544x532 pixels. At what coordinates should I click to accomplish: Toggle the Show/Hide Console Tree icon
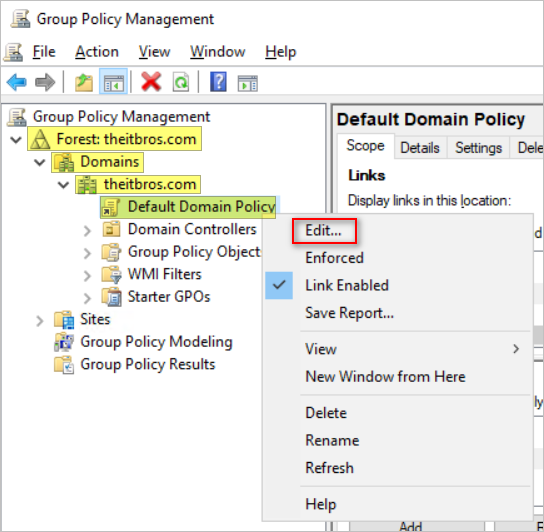click(113, 82)
